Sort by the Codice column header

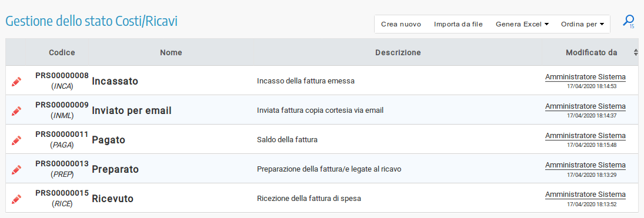coord(62,52)
